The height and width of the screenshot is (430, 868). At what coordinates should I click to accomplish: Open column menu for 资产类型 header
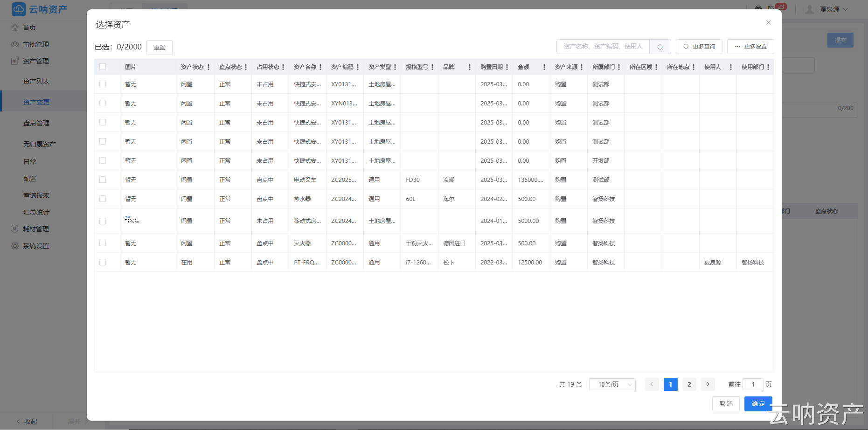click(x=395, y=67)
